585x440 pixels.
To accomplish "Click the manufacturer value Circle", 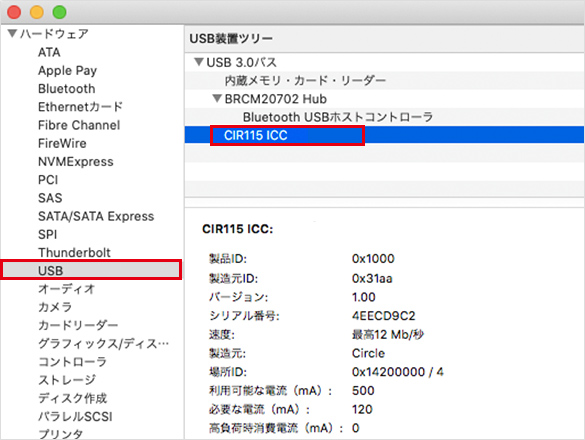I will click(x=368, y=353).
